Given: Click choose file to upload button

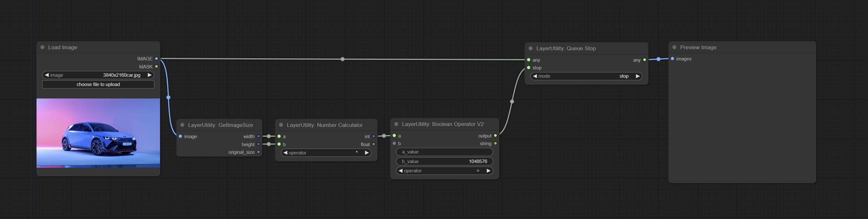Looking at the screenshot, I should (98, 84).
